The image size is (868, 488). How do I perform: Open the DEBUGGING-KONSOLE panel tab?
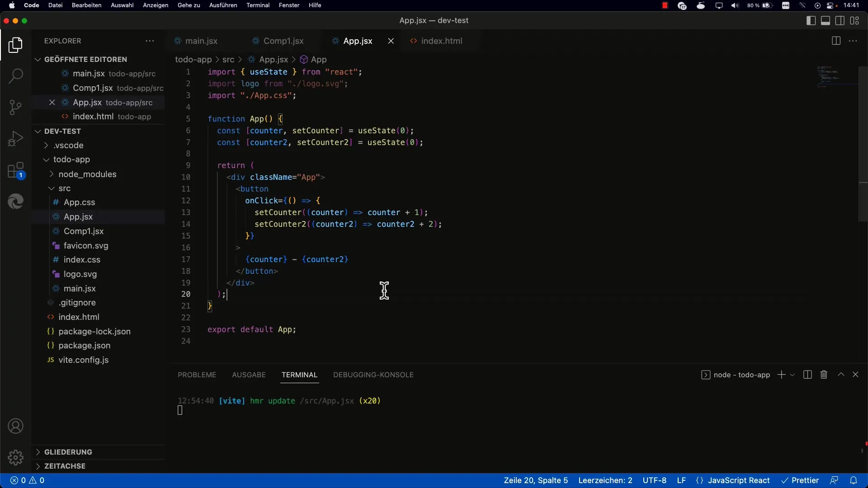tap(373, 375)
